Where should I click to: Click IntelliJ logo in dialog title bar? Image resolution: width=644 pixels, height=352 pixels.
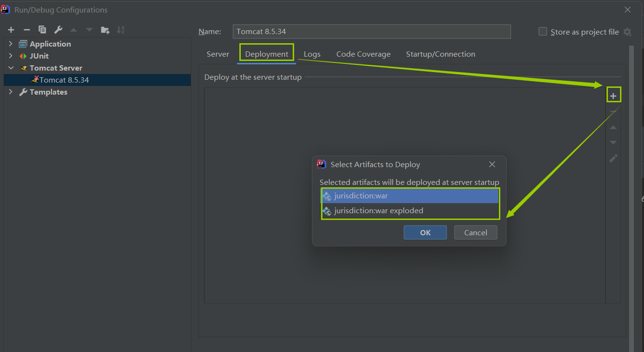pyautogui.click(x=6, y=10)
